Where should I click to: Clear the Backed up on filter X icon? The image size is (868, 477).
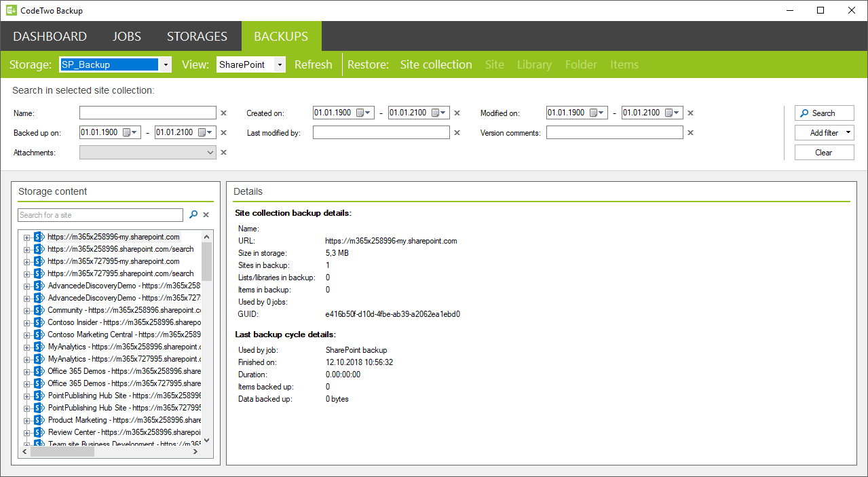(x=223, y=133)
